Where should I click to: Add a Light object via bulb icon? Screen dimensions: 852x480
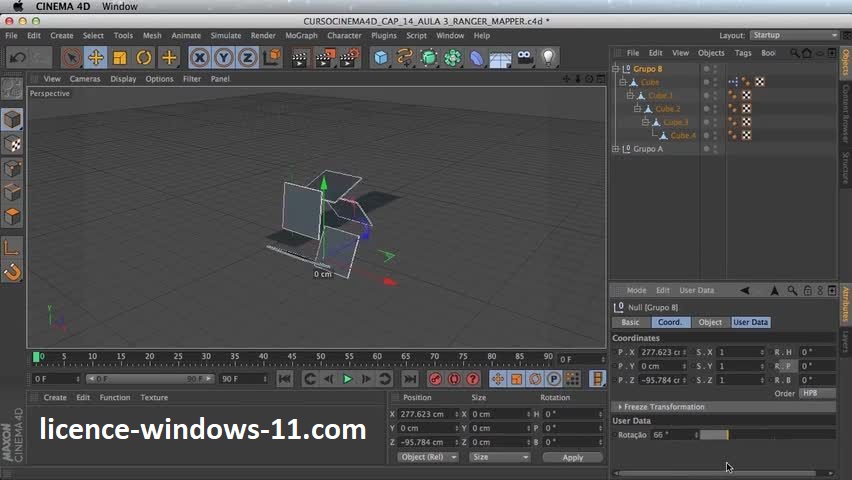pyautogui.click(x=548, y=58)
